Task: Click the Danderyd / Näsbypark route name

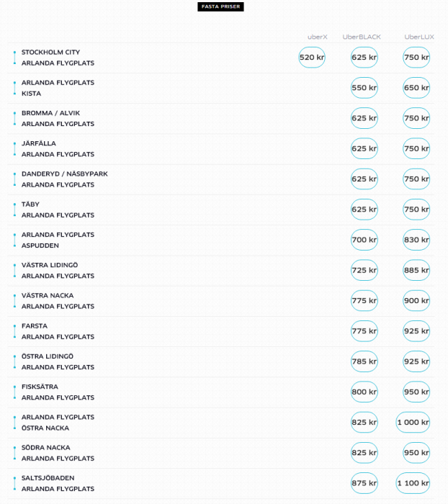Action: [64, 174]
